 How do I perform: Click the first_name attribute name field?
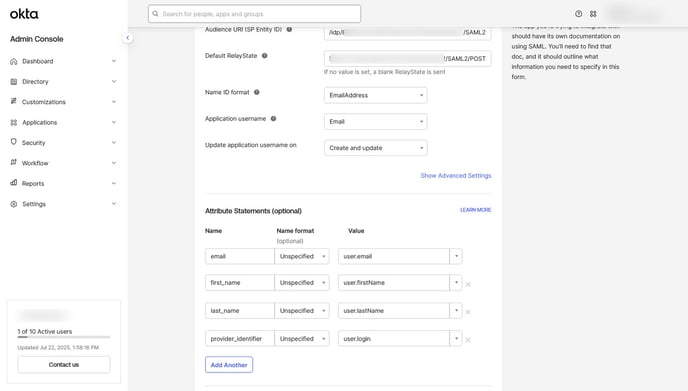pos(240,283)
